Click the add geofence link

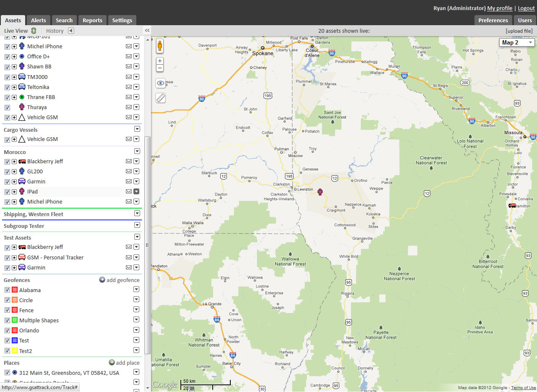119,280
